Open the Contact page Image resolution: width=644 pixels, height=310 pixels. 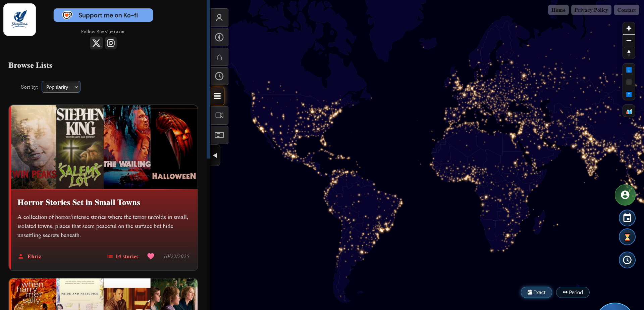coord(627,10)
